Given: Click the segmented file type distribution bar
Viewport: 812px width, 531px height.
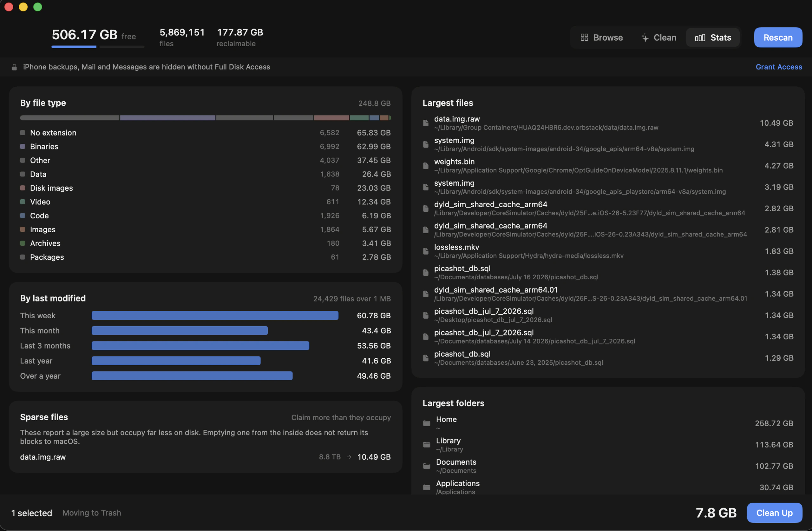Looking at the screenshot, I should pos(206,118).
